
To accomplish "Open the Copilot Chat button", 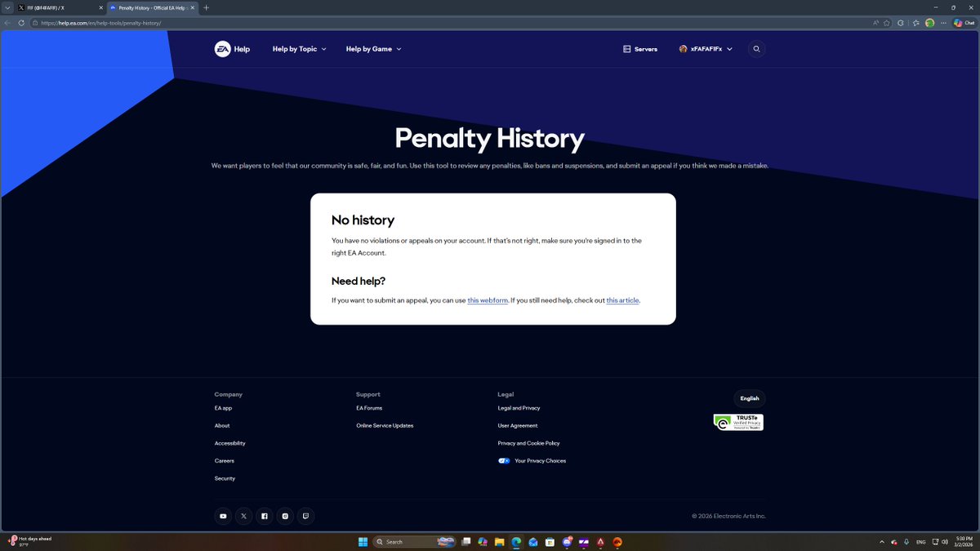I will click(x=964, y=23).
